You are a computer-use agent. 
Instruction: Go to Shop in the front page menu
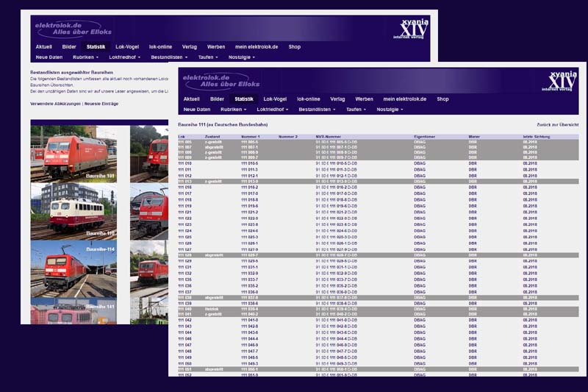[442, 99]
